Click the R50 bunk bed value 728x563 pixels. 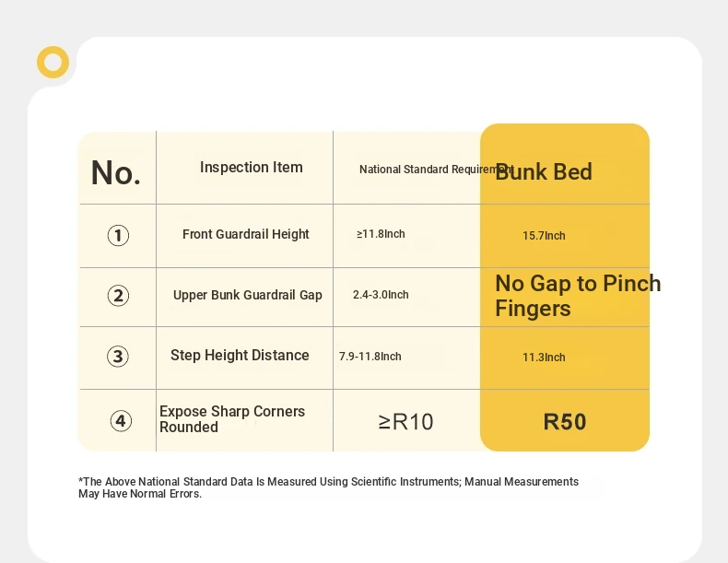click(x=565, y=422)
